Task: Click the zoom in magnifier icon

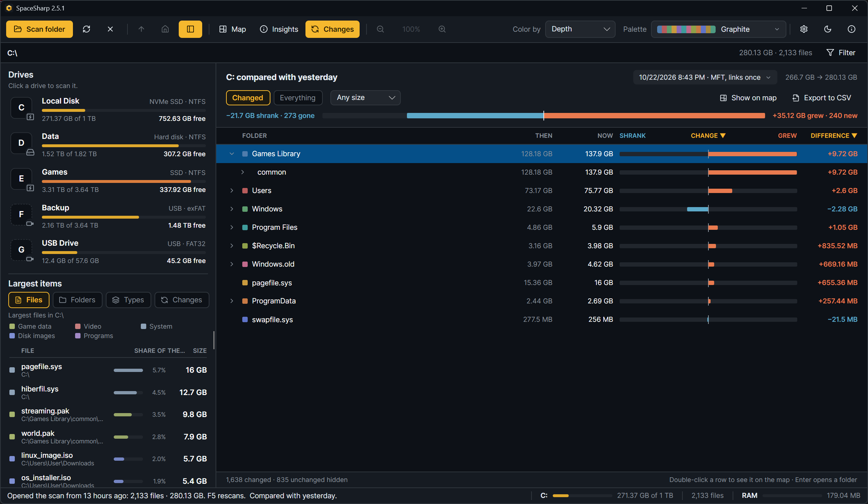Action: [x=442, y=29]
